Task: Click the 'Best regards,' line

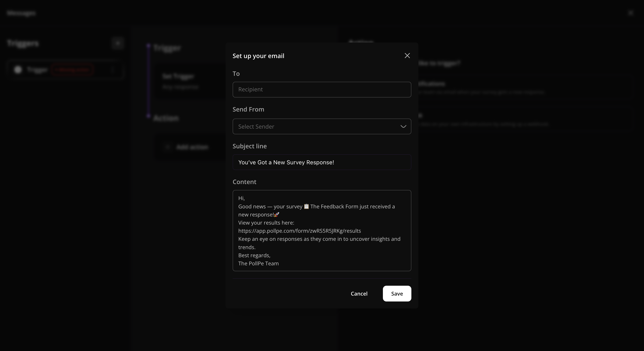Action: click(254, 255)
